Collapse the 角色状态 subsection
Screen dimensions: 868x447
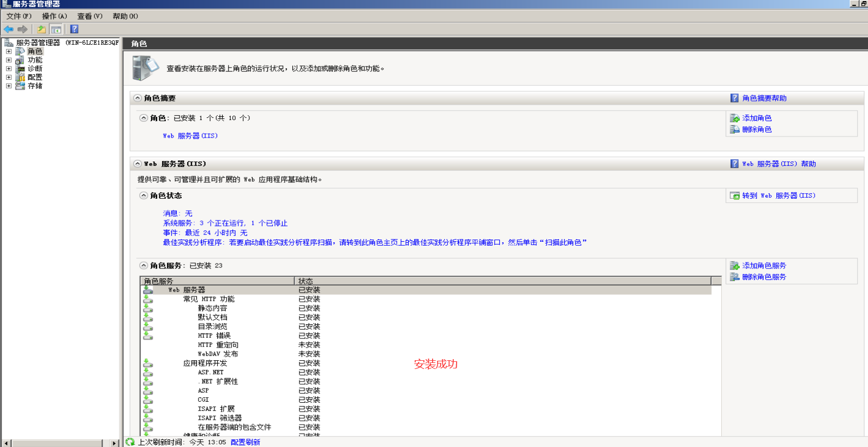(x=143, y=195)
